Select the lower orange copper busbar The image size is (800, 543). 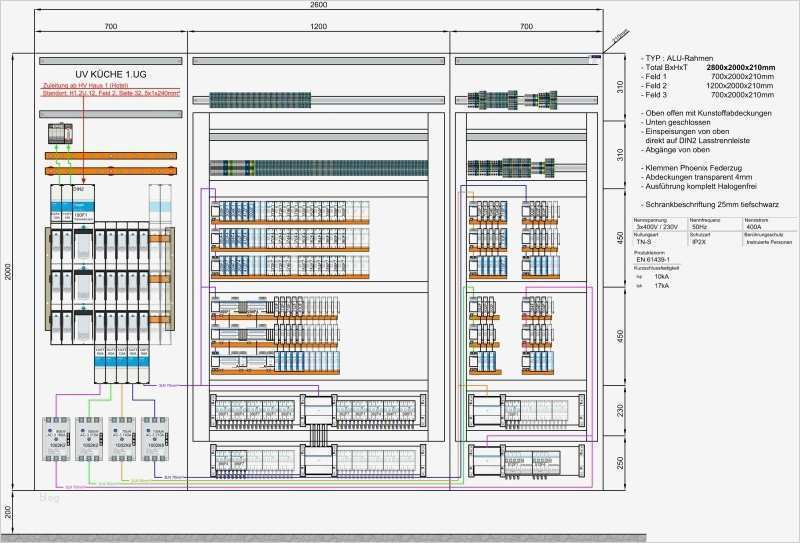pyautogui.click(x=111, y=171)
